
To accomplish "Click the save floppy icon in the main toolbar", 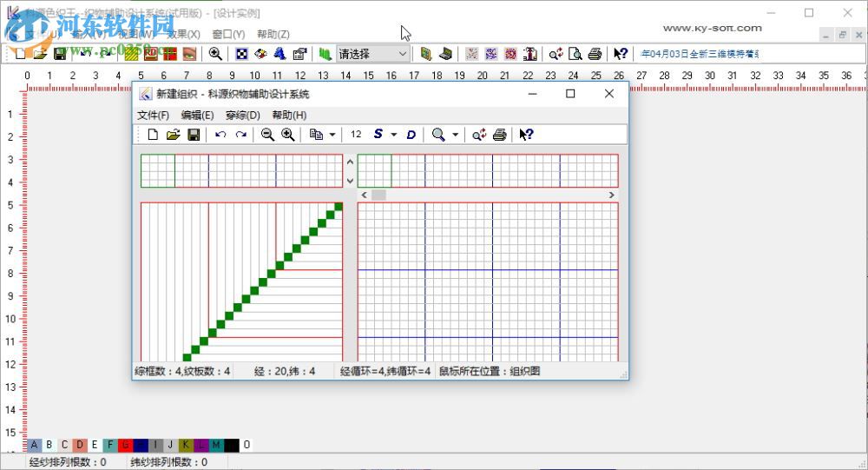I will (59, 54).
